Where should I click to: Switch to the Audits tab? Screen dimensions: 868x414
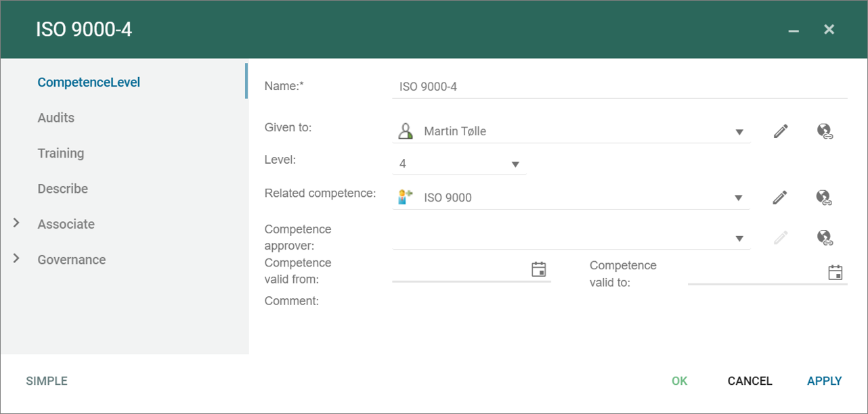pos(56,118)
